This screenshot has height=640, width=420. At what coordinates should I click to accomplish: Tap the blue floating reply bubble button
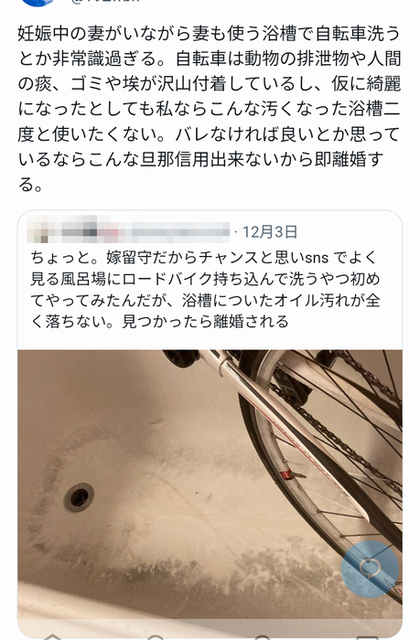point(370,569)
